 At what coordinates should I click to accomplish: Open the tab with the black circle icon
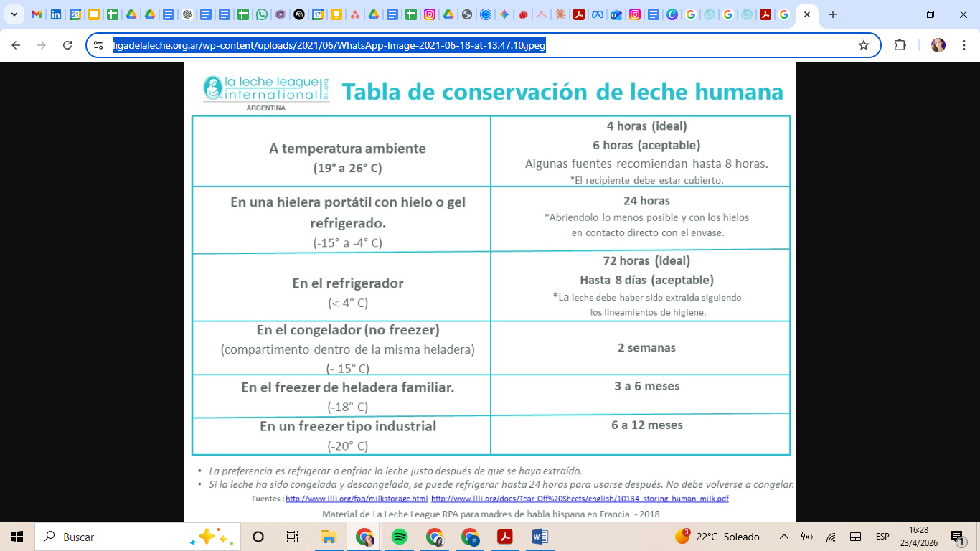click(x=299, y=14)
